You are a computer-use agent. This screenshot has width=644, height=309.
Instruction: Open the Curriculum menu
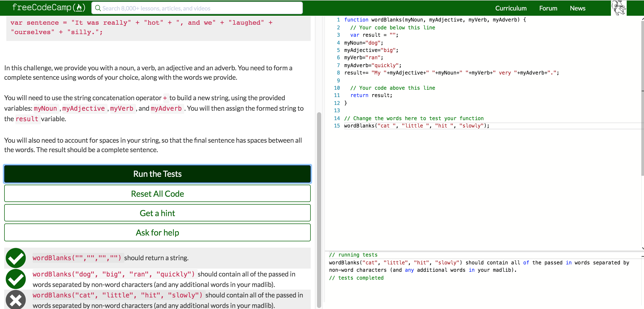pos(510,8)
